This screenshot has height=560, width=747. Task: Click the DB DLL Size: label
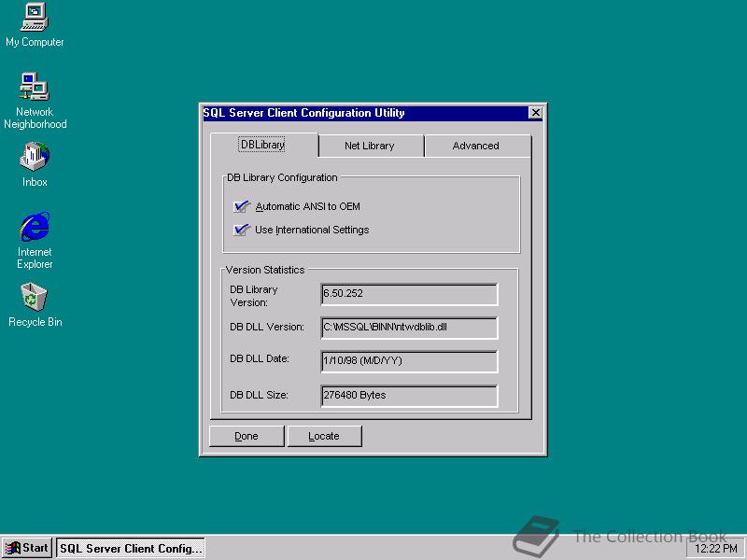pyautogui.click(x=259, y=395)
